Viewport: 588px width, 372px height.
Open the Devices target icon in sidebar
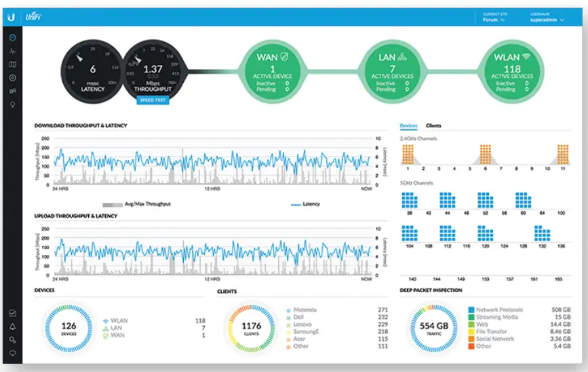coord(12,78)
